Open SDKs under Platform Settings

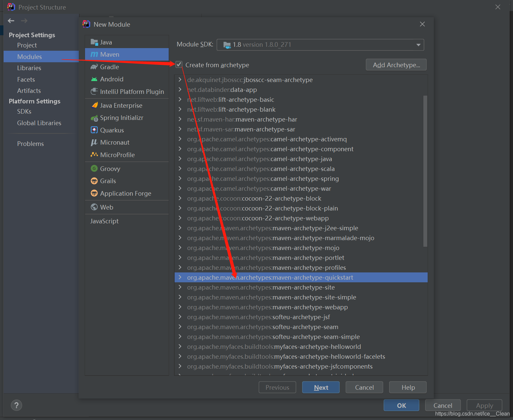coord(24,111)
